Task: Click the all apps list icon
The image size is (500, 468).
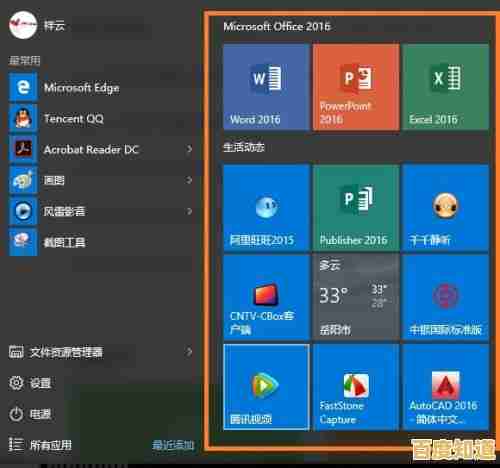Action: point(16,445)
